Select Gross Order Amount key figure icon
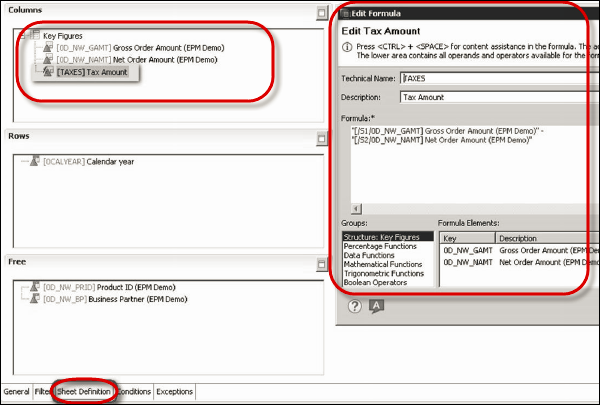This screenshot has width=600, height=405. (x=48, y=47)
